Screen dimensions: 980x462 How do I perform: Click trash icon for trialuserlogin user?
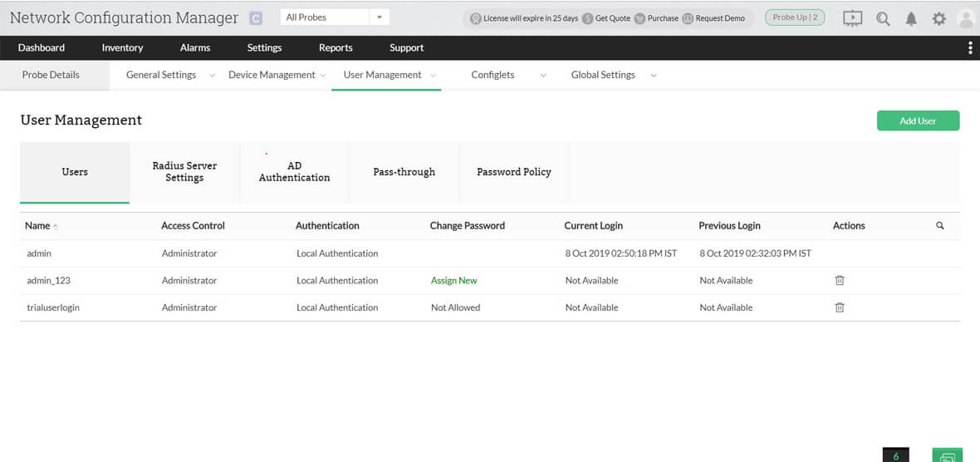[x=840, y=307]
